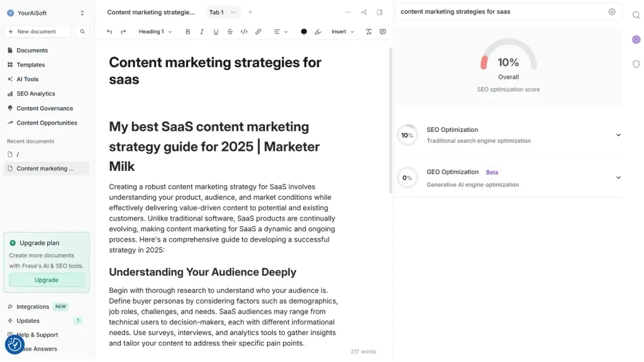This screenshot has width=644, height=362.
Task: Click the green Upgrade button
Action: pyautogui.click(x=47, y=280)
